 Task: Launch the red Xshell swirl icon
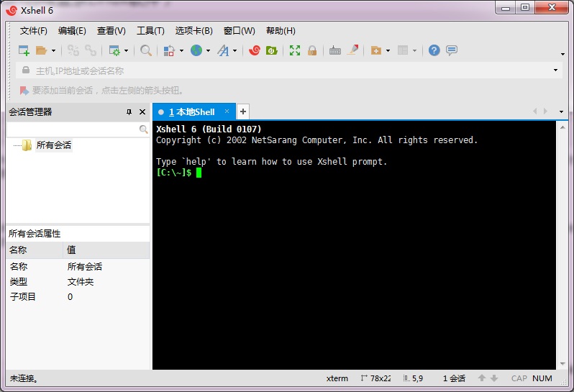255,50
